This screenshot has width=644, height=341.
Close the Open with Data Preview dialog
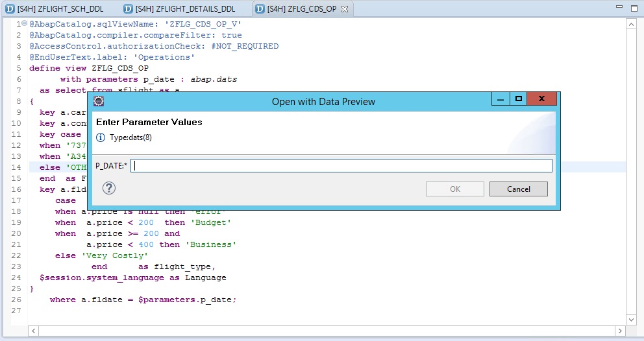(541, 99)
